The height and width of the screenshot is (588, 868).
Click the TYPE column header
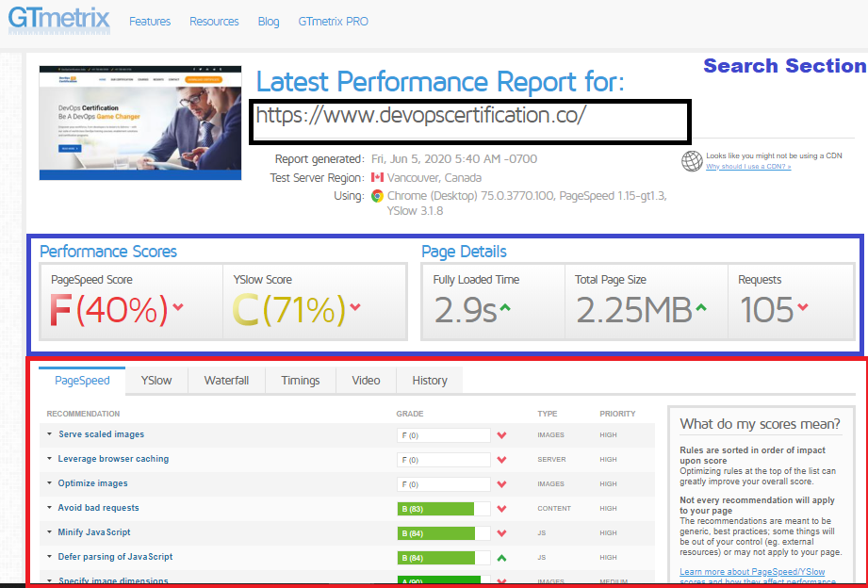tap(547, 414)
